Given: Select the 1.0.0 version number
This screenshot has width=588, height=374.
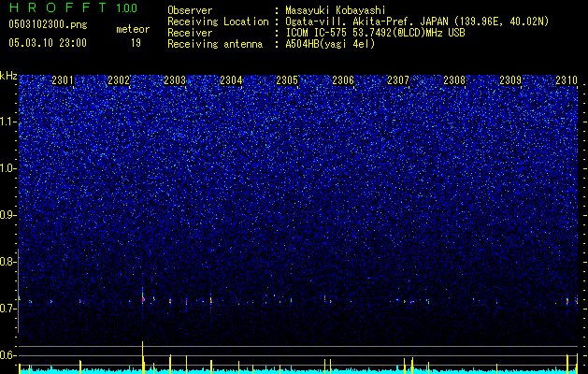Looking at the screenshot, I should [x=127, y=8].
